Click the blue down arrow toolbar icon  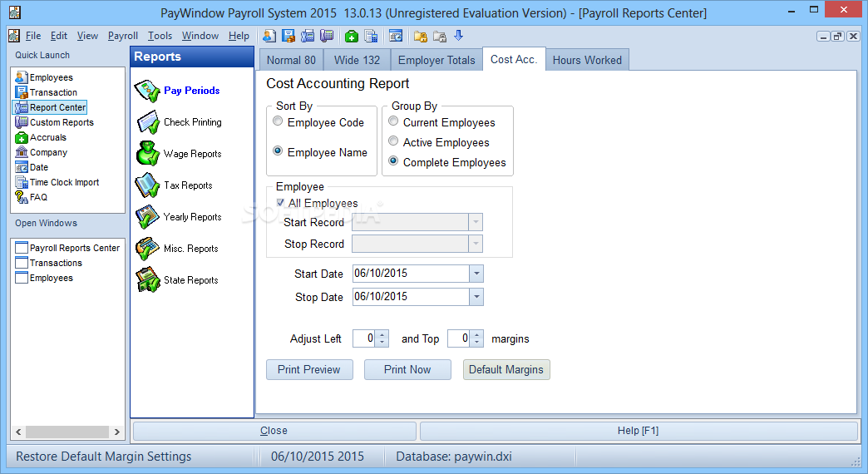pos(458,36)
